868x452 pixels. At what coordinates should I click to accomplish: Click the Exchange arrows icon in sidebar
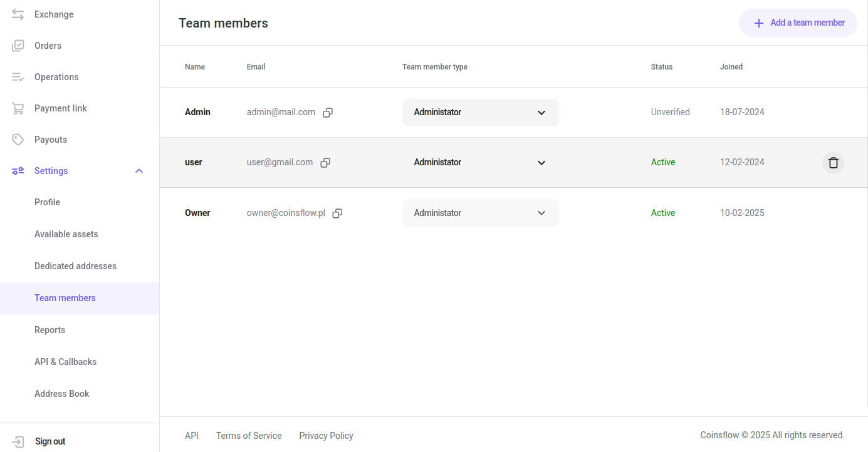point(18,14)
